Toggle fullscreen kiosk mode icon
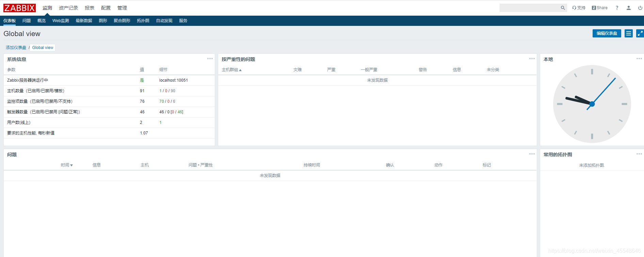644x257 pixels. (x=640, y=33)
